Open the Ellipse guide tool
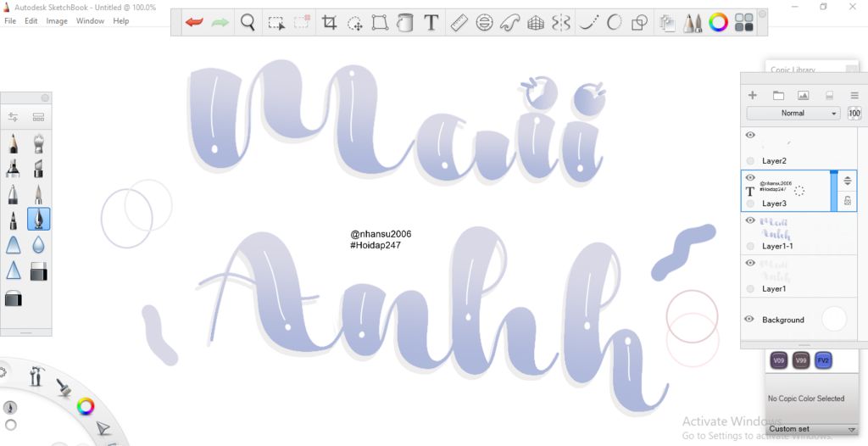868x446 pixels. coord(484,23)
